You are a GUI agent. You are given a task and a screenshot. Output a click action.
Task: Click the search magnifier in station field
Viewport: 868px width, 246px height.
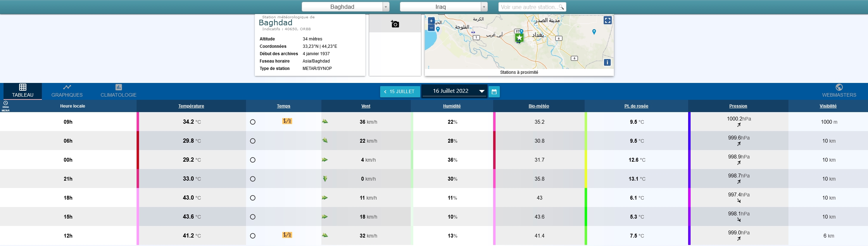(561, 7)
